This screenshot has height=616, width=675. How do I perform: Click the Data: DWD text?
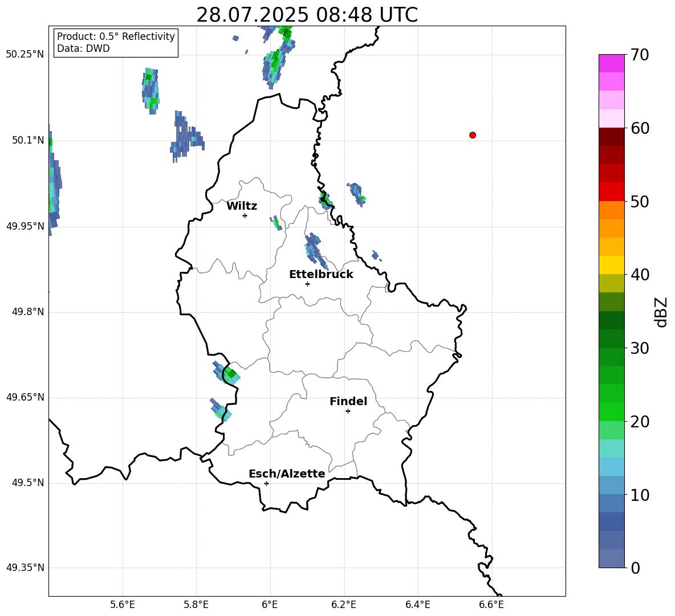[83, 48]
